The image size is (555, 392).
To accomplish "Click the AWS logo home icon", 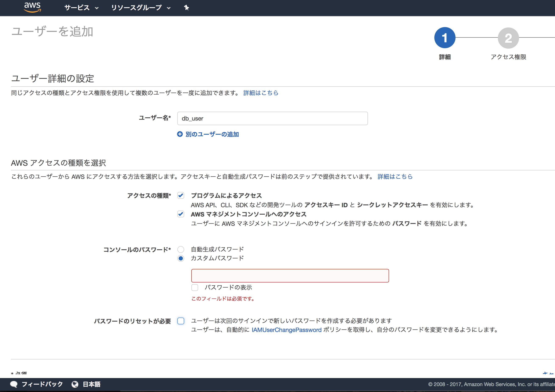I will [32, 7].
